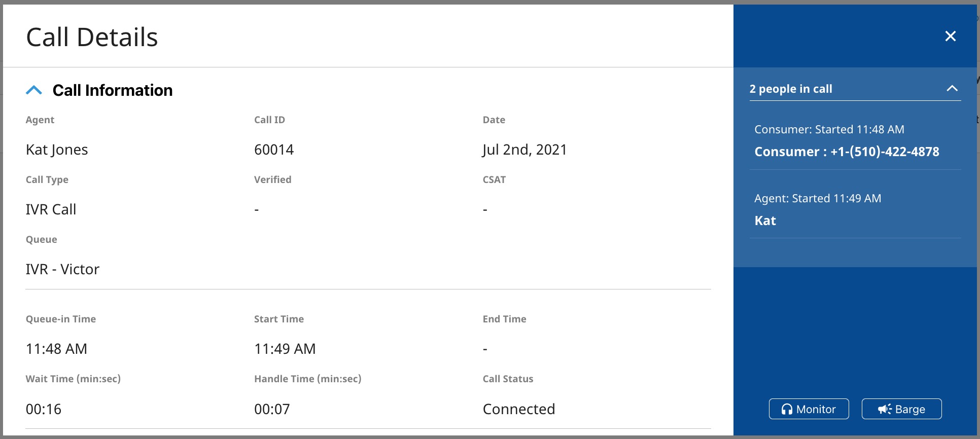Screen dimensions: 980x439
Task: Click the Call Information heading
Action: point(113,90)
